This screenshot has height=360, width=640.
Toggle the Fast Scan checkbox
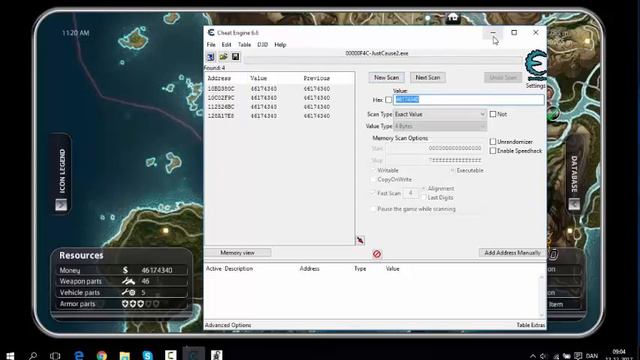[373, 193]
